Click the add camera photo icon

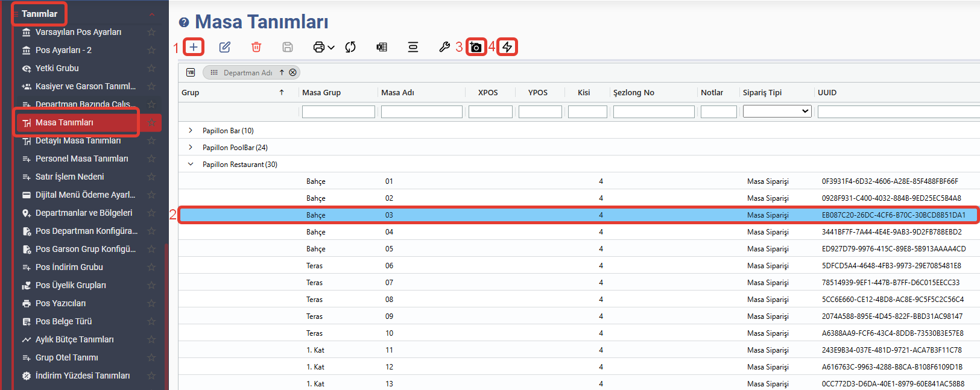[x=476, y=47]
